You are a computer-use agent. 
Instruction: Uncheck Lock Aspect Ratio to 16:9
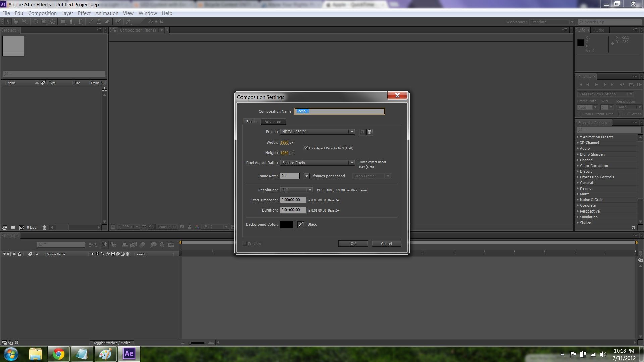pyautogui.click(x=306, y=148)
